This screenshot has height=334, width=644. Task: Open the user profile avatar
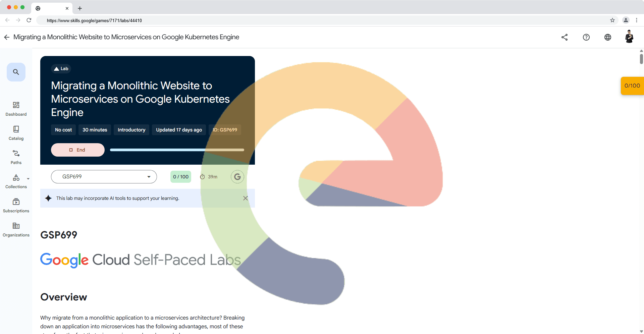(629, 37)
